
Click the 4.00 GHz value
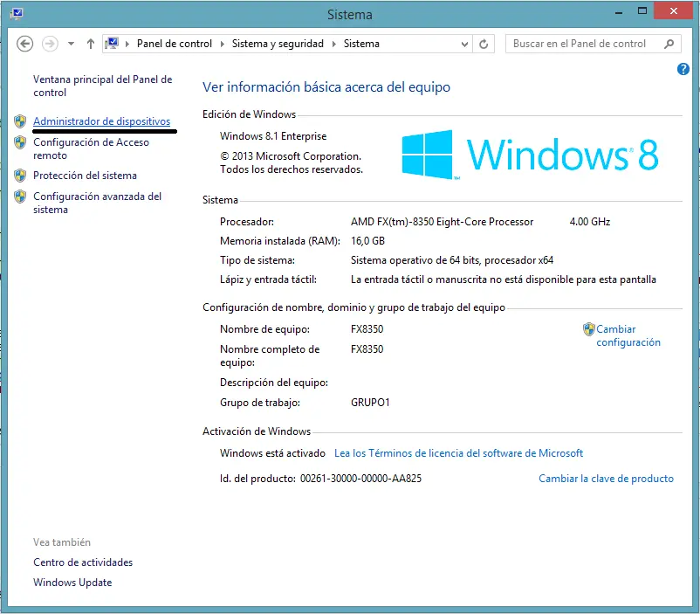click(590, 222)
